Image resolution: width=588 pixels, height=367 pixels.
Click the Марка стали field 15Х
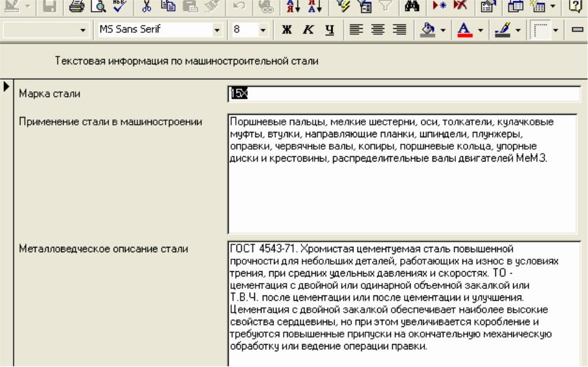point(404,94)
